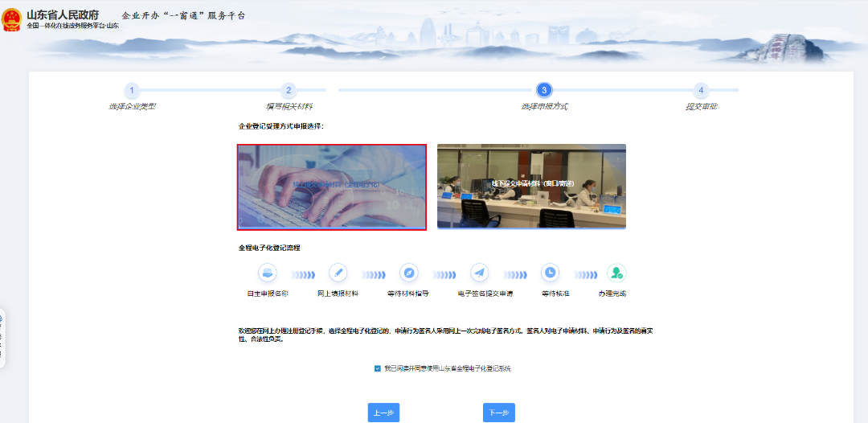The width and height of the screenshot is (868, 423).
Task: Open the collapsed side widget on left edge
Action: [x=2, y=338]
